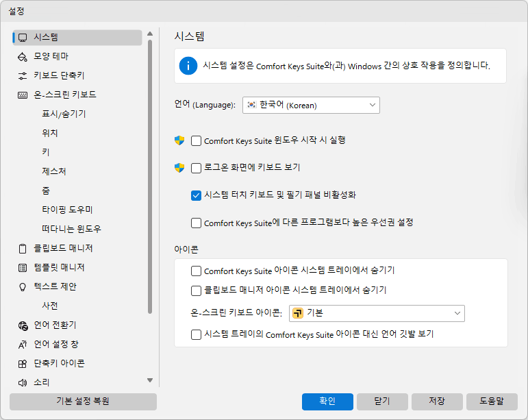Click the 저장 button
The width and height of the screenshot is (528, 420).
(x=437, y=402)
